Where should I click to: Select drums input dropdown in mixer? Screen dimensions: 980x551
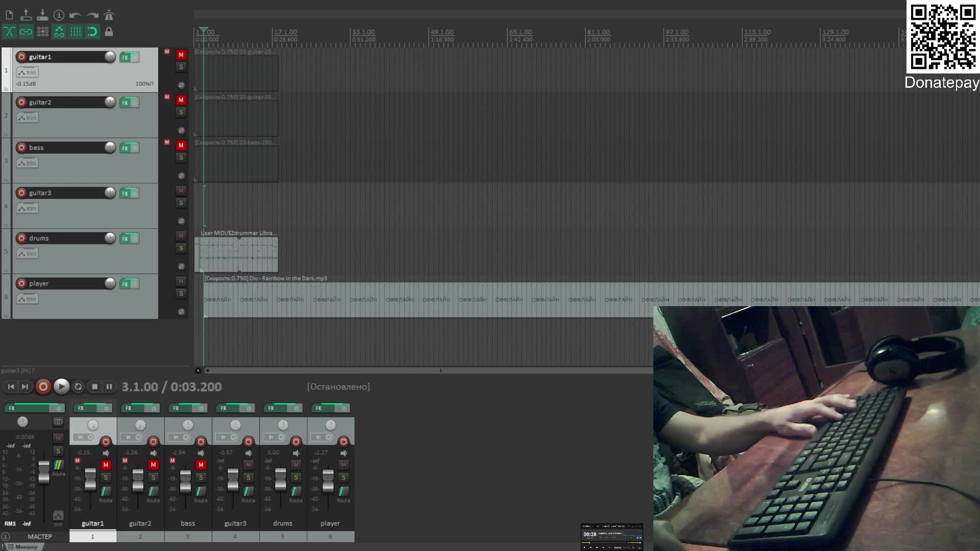click(274, 437)
